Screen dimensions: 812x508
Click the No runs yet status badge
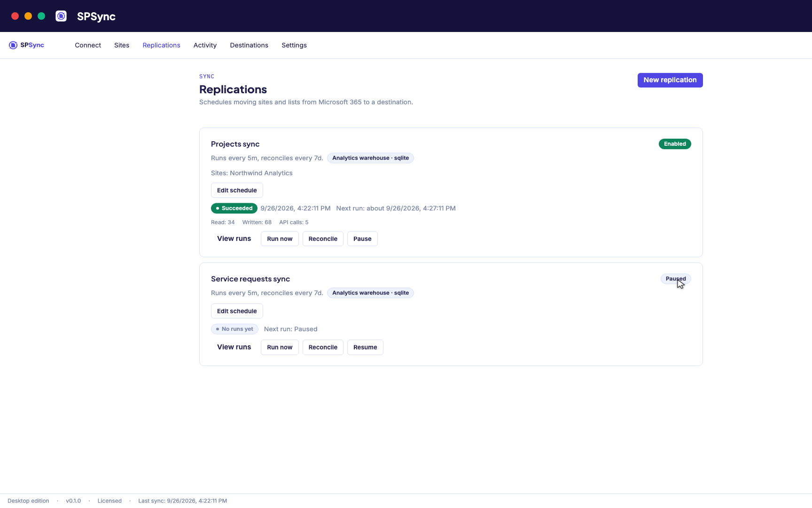click(234, 329)
